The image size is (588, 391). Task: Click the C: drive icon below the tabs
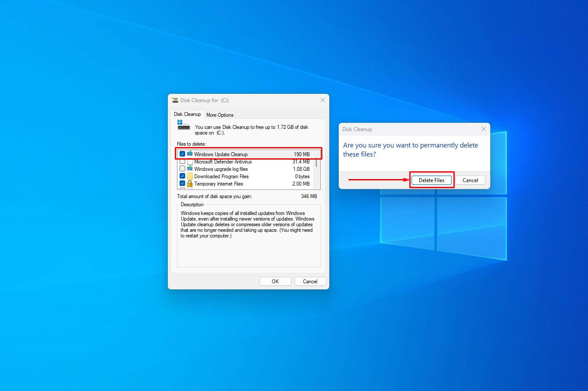[x=183, y=125]
